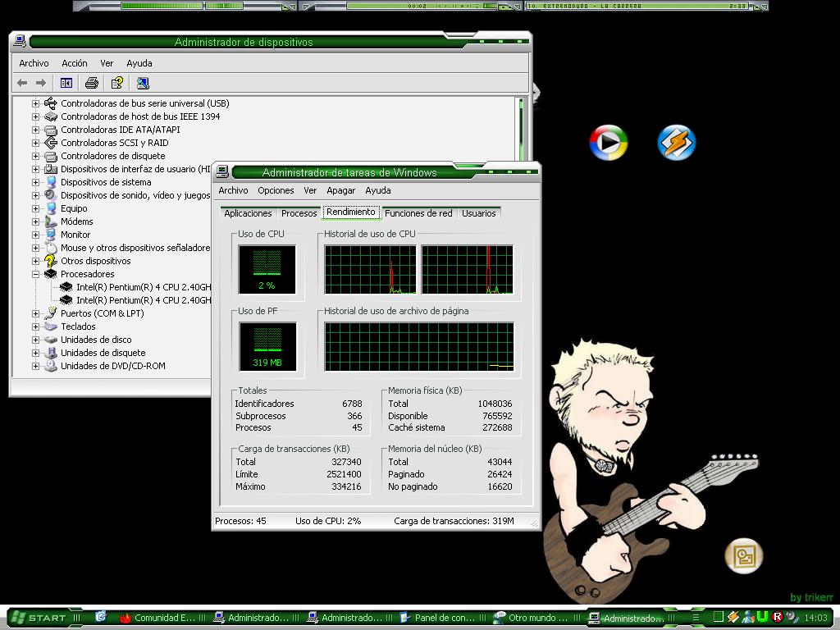
Task: Open Acción menu in Device Manager
Action: [75, 63]
